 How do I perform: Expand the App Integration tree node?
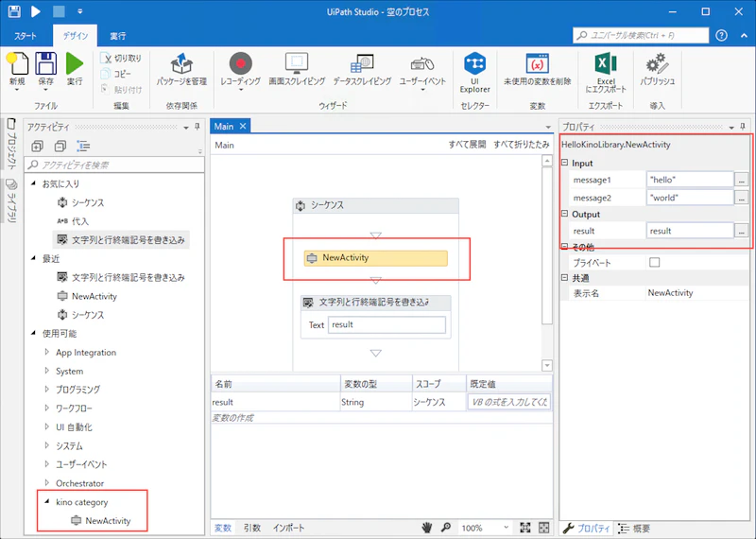tap(46, 352)
